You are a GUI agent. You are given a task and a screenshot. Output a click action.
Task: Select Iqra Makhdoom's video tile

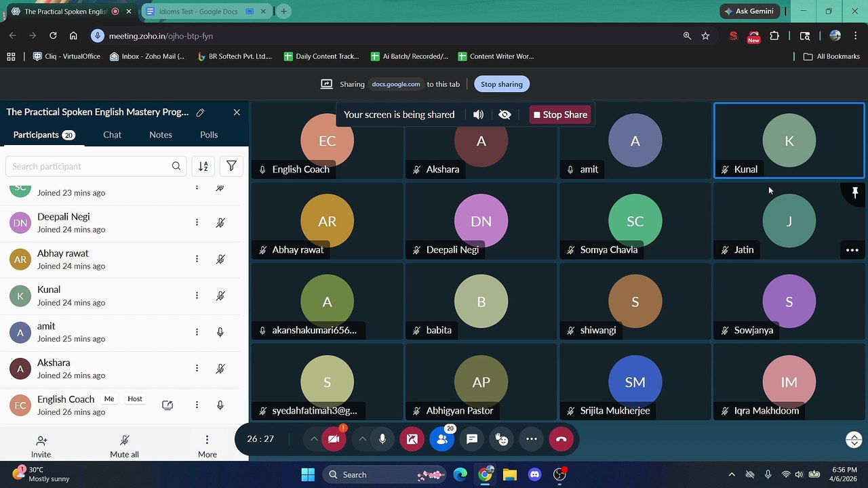[789, 382]
